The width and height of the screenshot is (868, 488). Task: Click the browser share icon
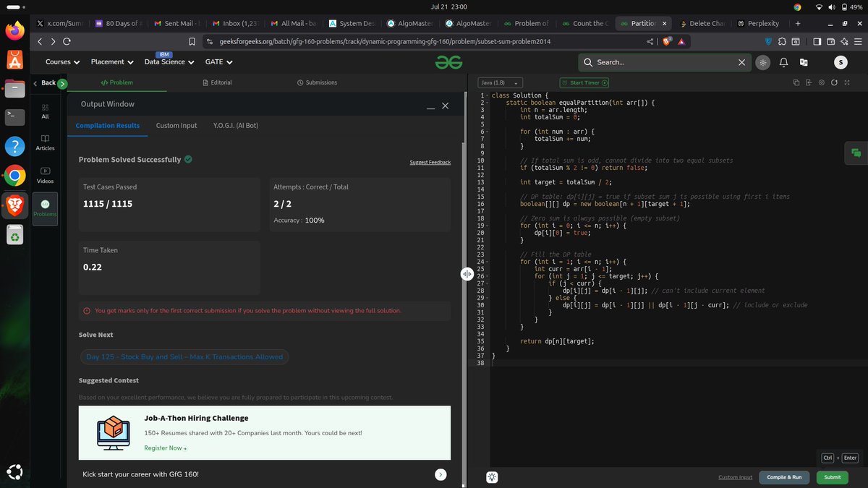[x=650, y=41]
